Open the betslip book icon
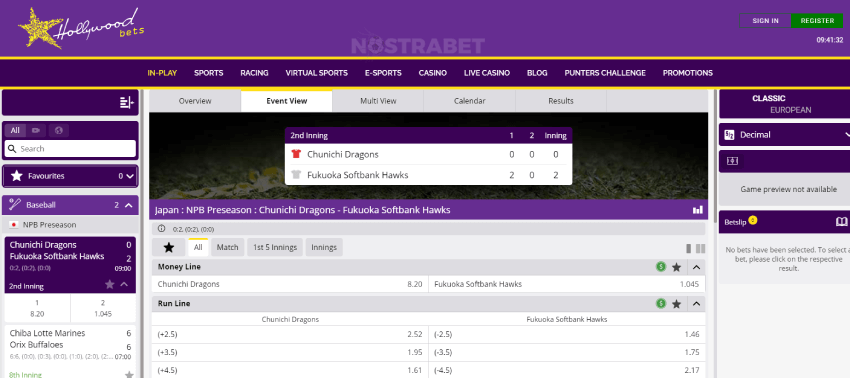The image size is (850, 378). tap(841, 222)
